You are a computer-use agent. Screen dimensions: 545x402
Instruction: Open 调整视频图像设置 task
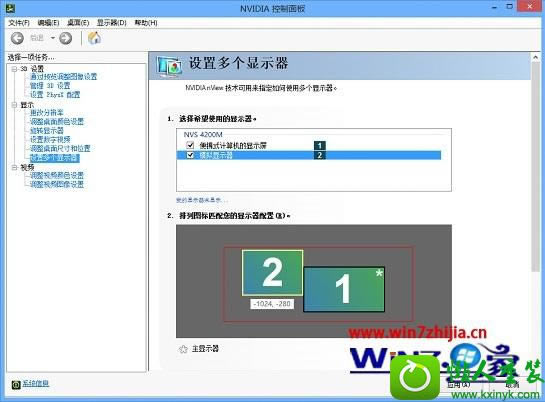point(57,184)
